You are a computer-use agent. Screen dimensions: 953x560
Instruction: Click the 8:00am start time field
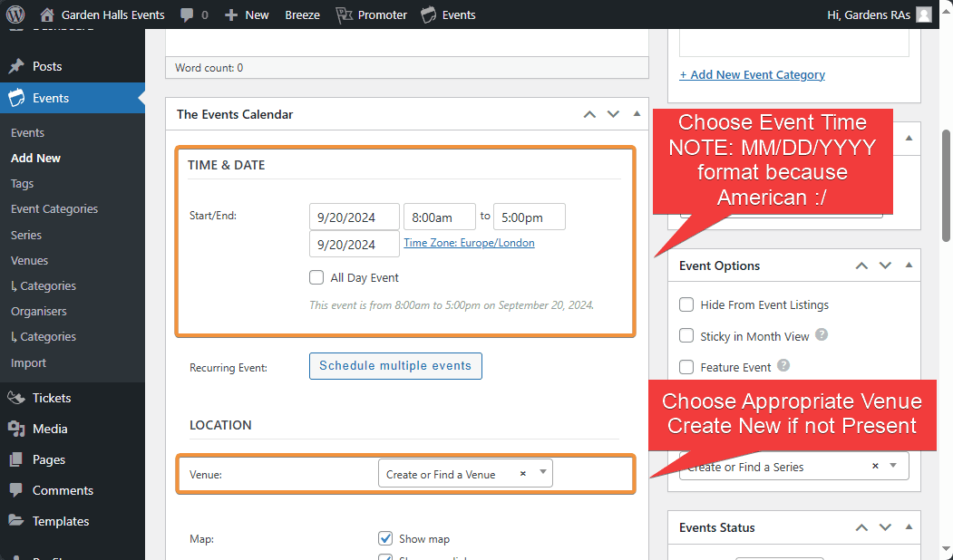[439, 217]
